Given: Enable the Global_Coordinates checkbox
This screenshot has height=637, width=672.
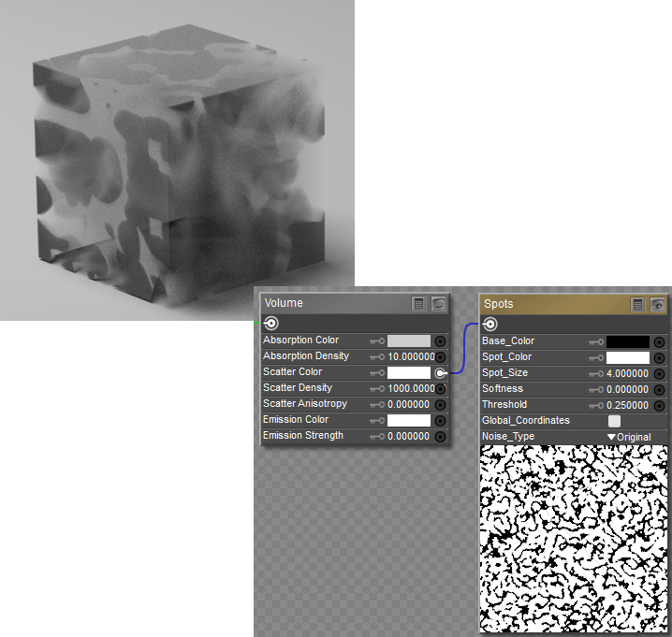Looking at the screenshot, I should click(x=614, y=421).
